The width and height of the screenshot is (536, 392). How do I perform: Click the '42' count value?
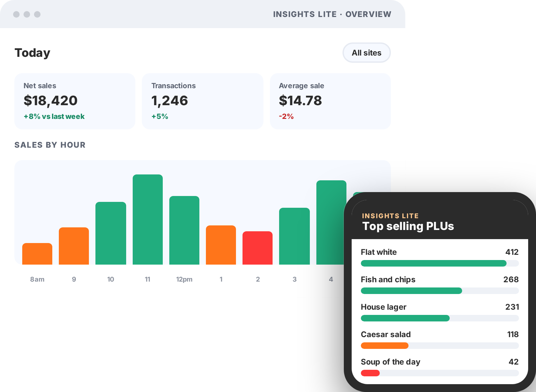pyautogui.click(x=514, y=362)
